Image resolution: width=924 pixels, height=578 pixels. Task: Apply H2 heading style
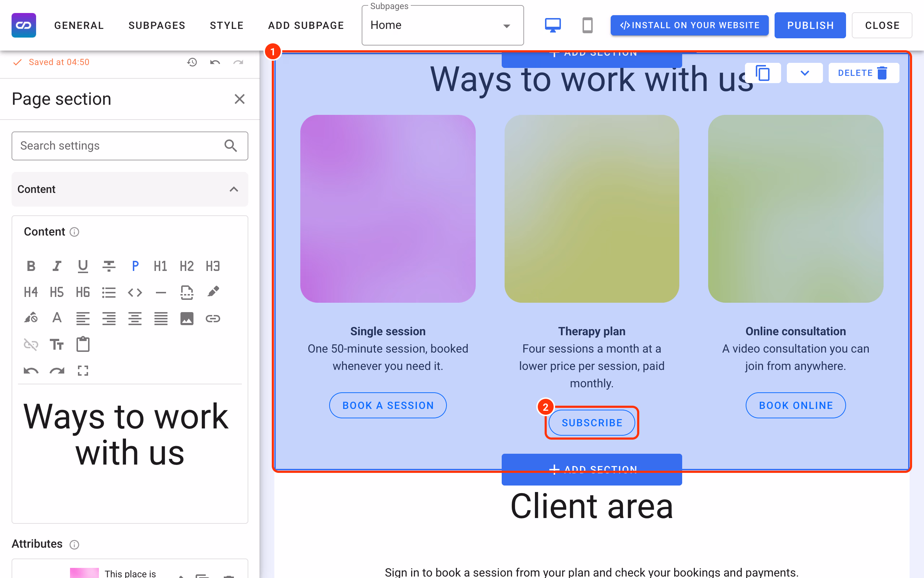(x=187, y=266)
